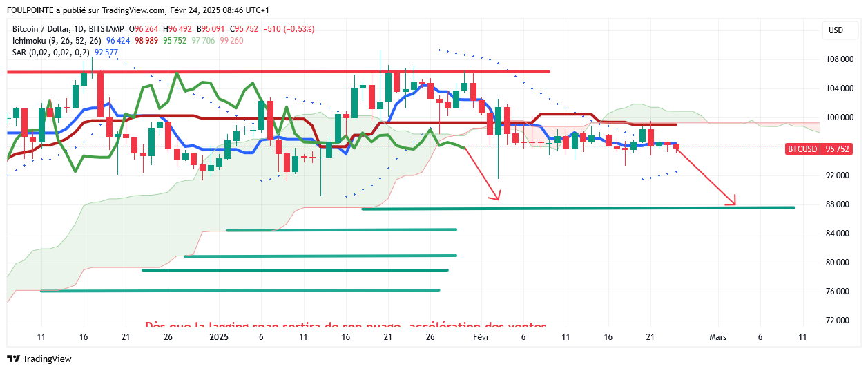Click the Févr label on the time axis

[x=481, y=337]
